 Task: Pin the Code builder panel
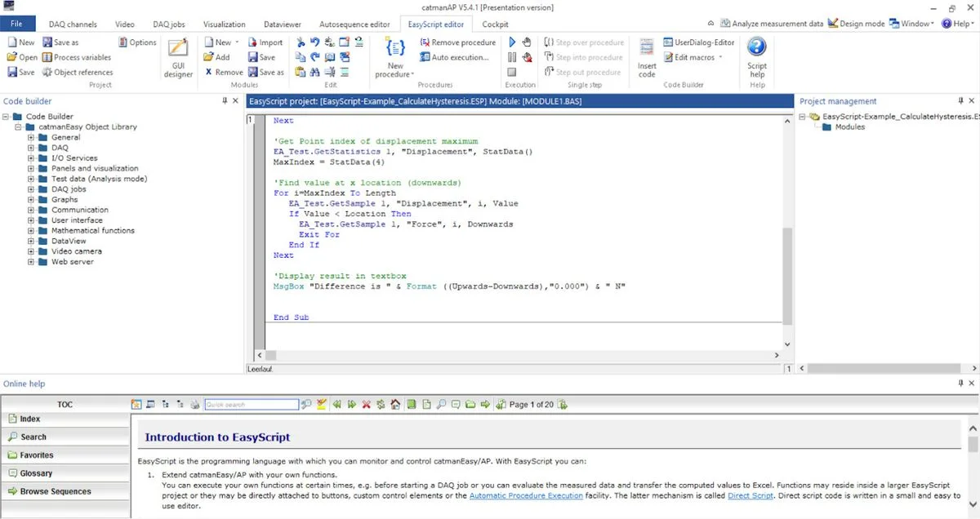tap(225, 101)
